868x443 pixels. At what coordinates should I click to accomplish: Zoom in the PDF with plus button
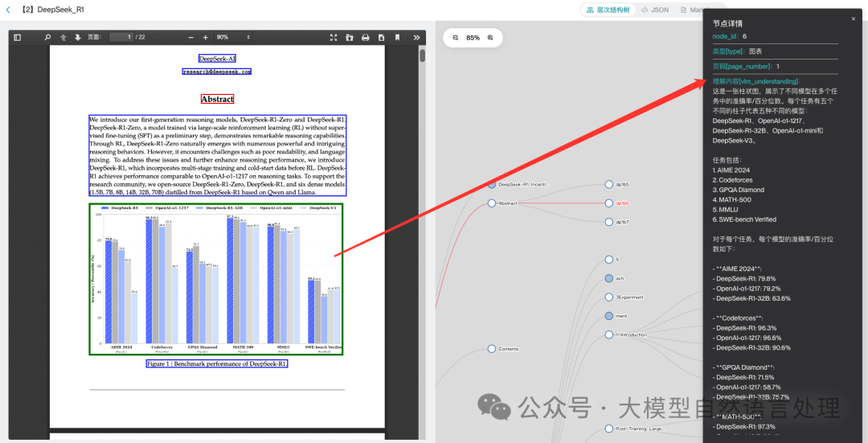206,38
